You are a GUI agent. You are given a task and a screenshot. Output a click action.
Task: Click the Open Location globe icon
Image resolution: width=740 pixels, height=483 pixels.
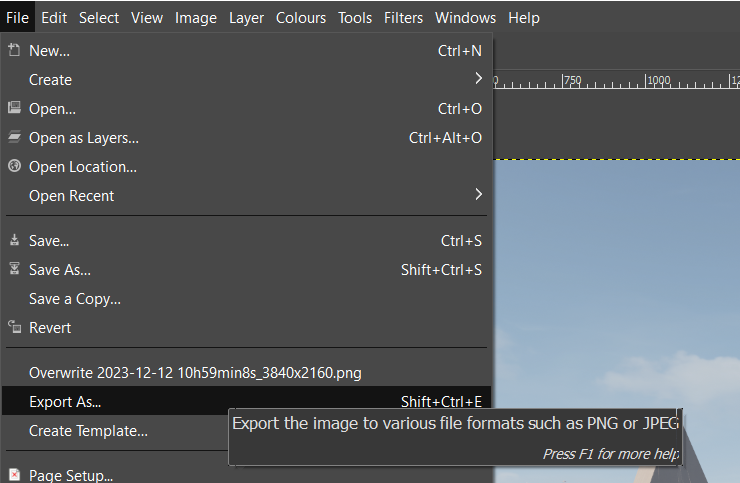pos(14,167)
